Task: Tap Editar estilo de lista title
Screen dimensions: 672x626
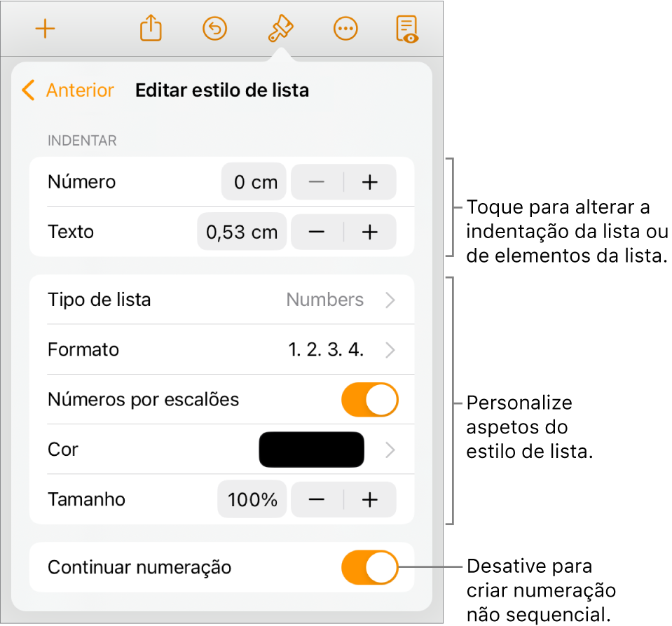Action: coord(221,90)
